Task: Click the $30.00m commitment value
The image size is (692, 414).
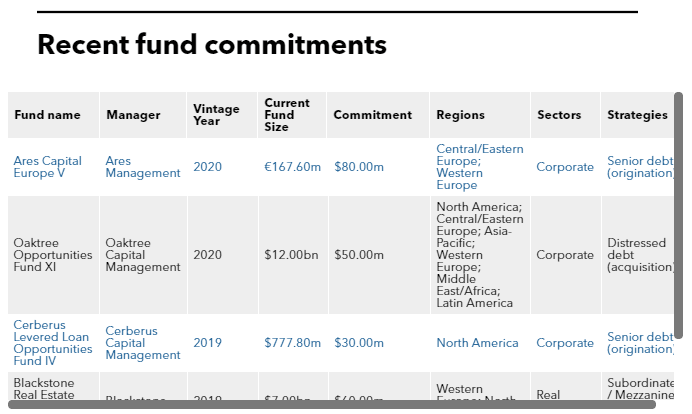Action: click(x=359, y=343)
